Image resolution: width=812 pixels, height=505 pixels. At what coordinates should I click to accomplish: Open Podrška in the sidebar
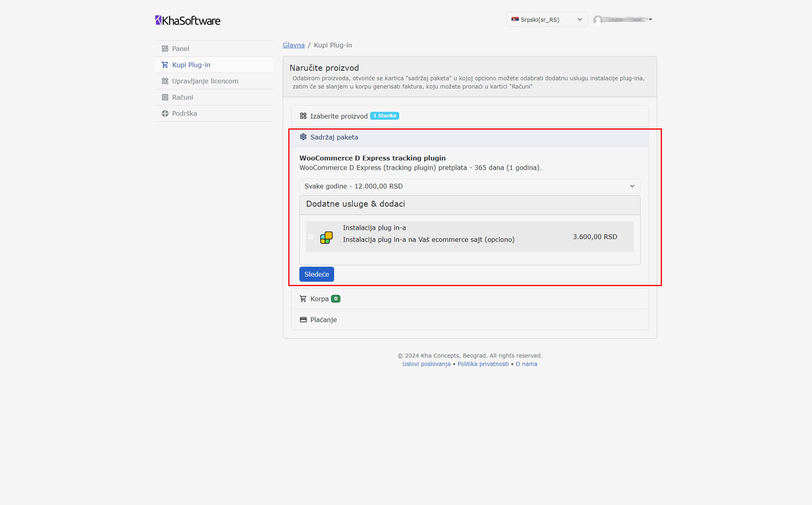click(x=214, y=113)
